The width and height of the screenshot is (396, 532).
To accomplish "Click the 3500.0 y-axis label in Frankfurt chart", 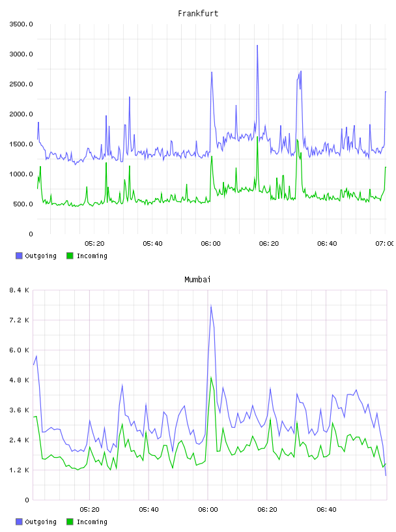I will [21, 24].
